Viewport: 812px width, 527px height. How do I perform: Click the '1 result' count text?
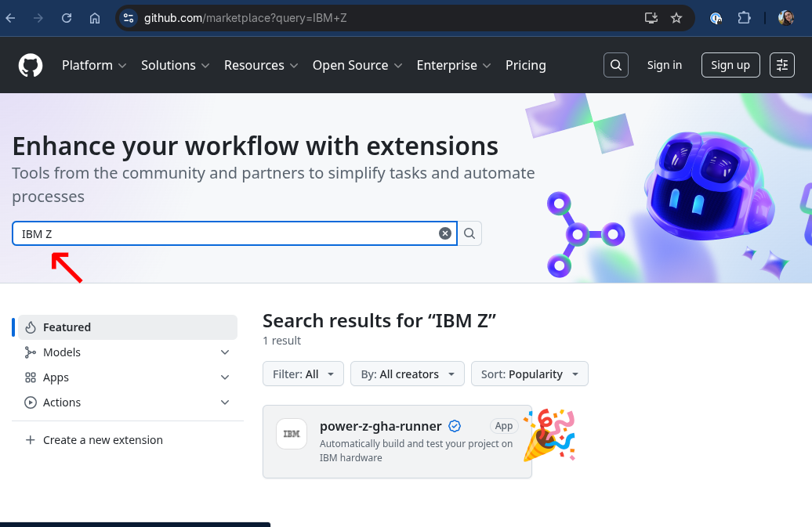tap(281, 341)
